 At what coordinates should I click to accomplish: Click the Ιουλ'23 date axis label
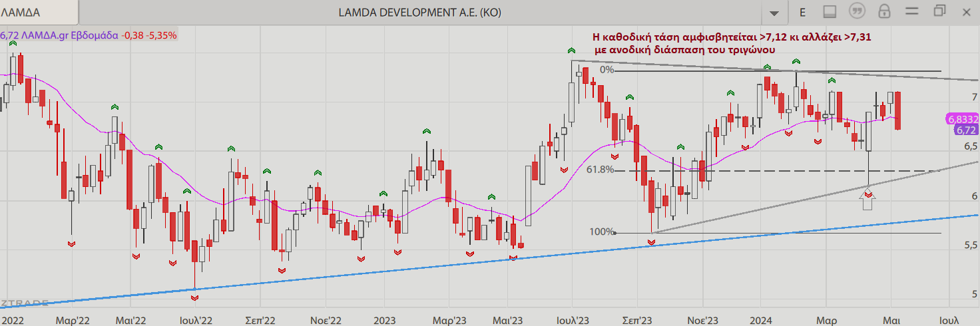(573, 320)
